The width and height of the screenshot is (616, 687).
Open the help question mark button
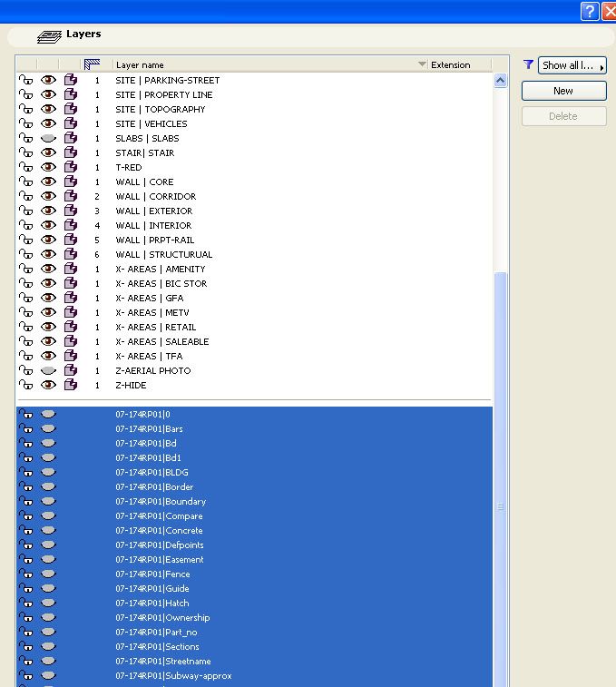pos(590,11)
